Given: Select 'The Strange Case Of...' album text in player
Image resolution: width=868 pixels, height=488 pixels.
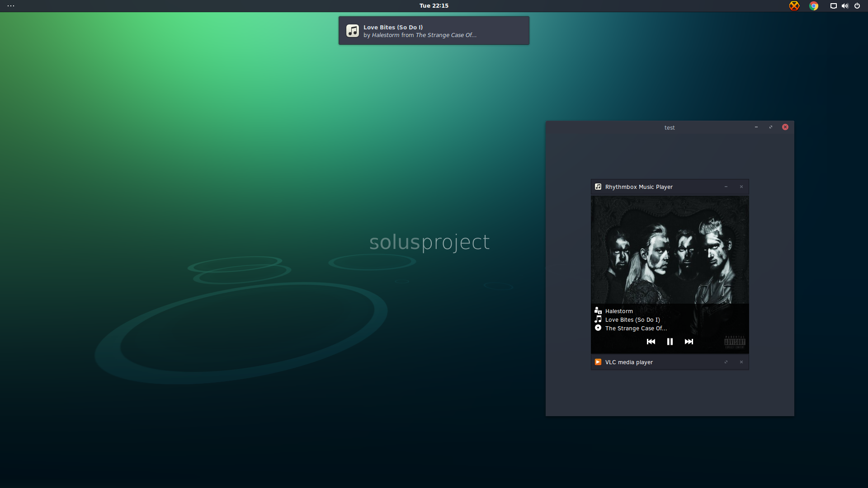Looking at the screenshot, I should pos(636,328).
